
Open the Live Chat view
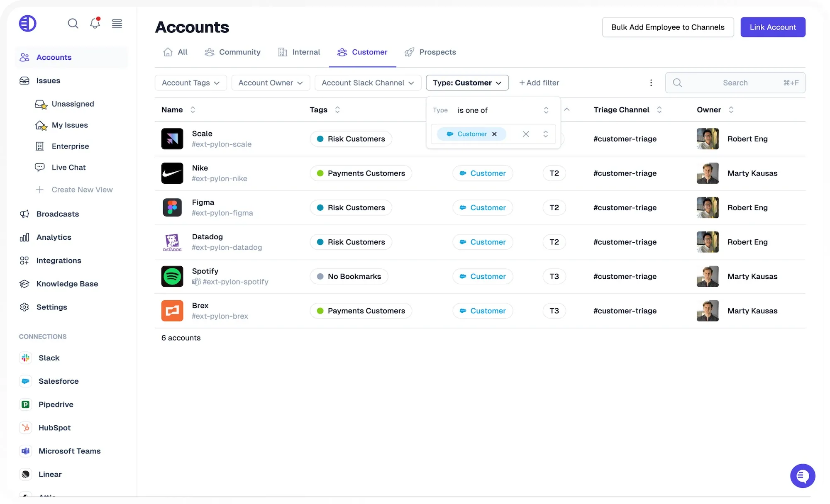click(61, 167)
